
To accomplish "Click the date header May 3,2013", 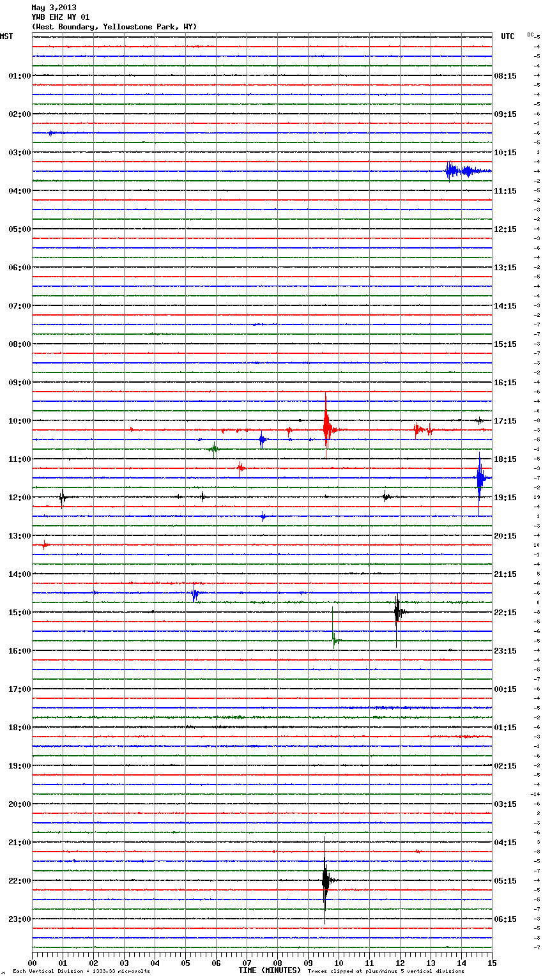I will click(x=54, y=8).
